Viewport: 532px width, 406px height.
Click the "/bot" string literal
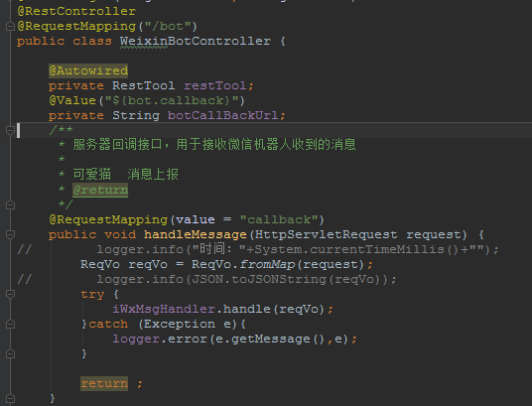coord(169,26)
